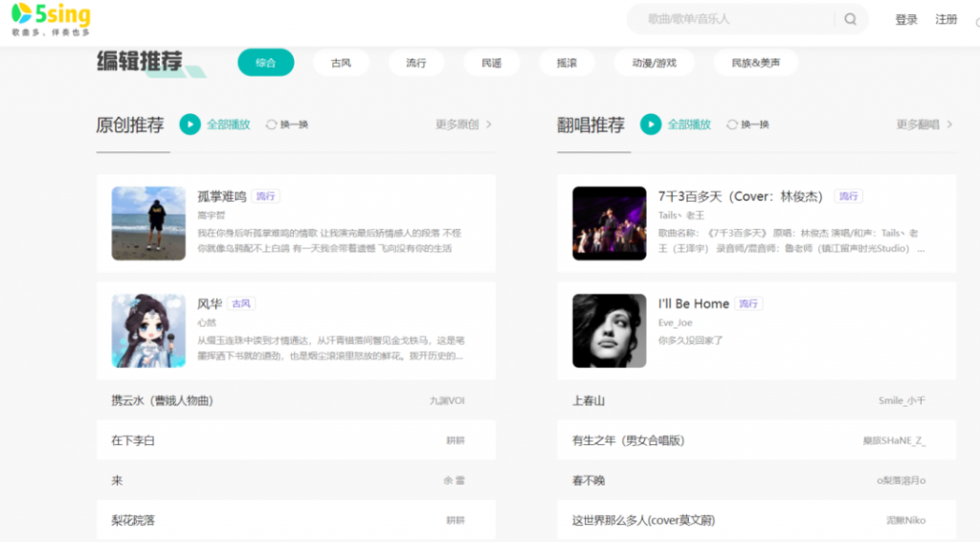Play all original recommendations with the play icon
980x542 pixels.
190,124
